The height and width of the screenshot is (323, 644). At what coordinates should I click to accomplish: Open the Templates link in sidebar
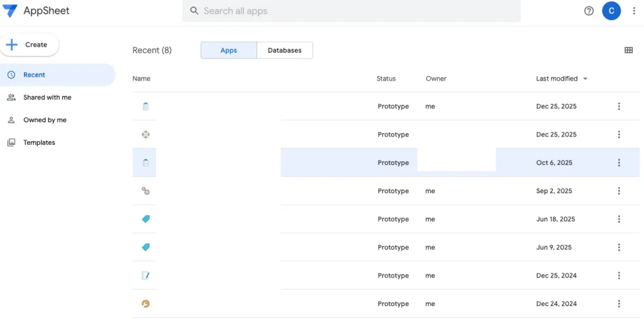pyautogui.click(x=39, y=143)
